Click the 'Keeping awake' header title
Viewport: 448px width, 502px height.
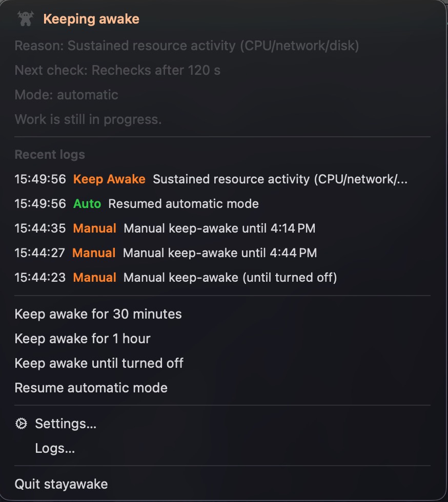coord(92,19)
